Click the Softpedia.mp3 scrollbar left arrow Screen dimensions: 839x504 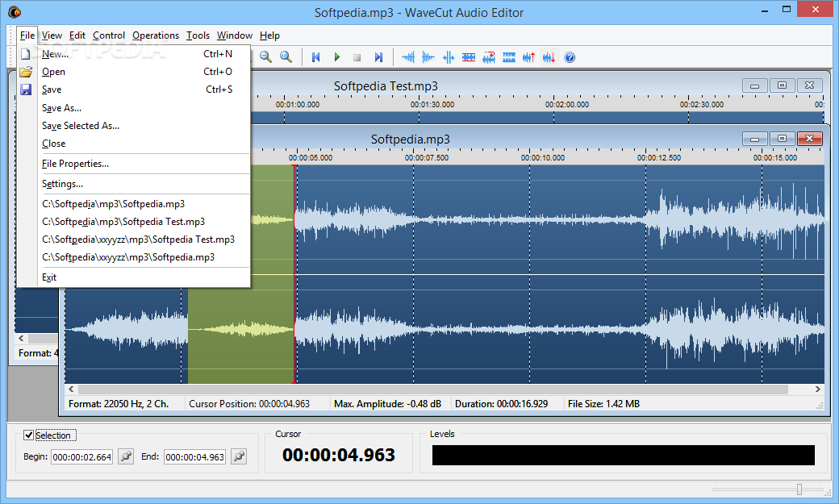pos(71,389)
